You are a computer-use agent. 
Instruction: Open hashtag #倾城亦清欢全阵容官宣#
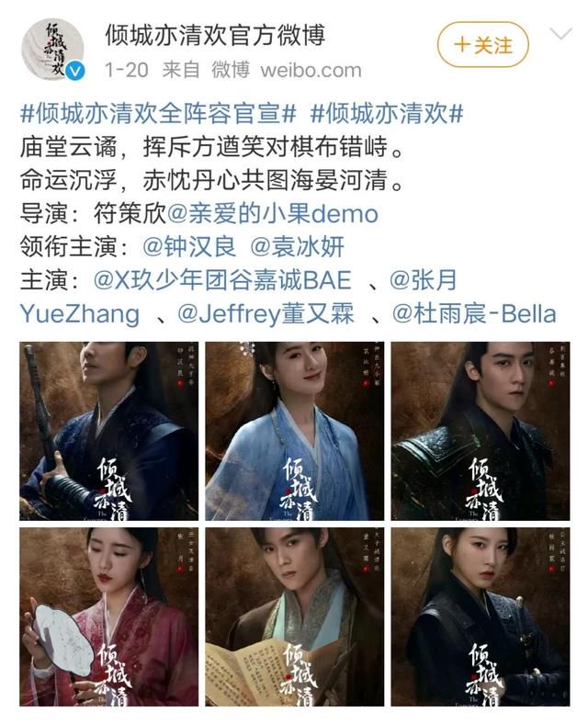(158, 113)
